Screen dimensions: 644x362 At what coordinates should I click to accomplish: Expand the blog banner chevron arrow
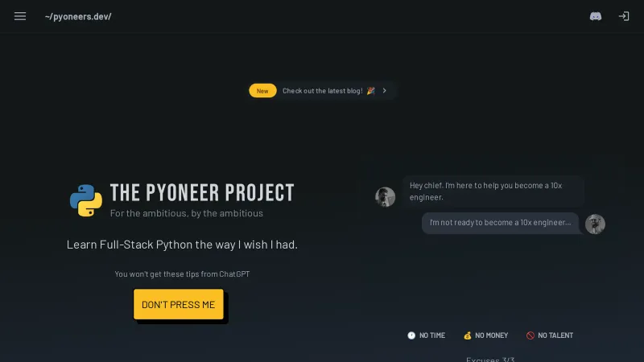coord(385,91)
